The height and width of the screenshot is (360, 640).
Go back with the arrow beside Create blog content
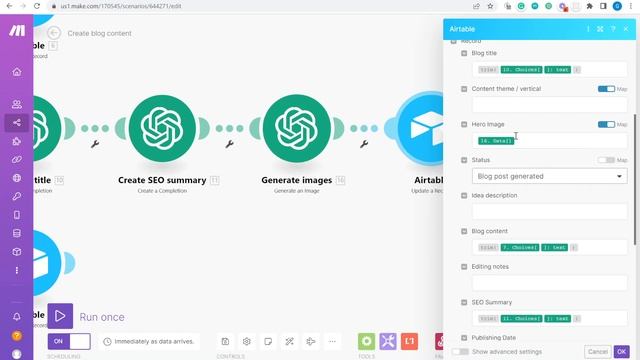[x=54, y=33]
